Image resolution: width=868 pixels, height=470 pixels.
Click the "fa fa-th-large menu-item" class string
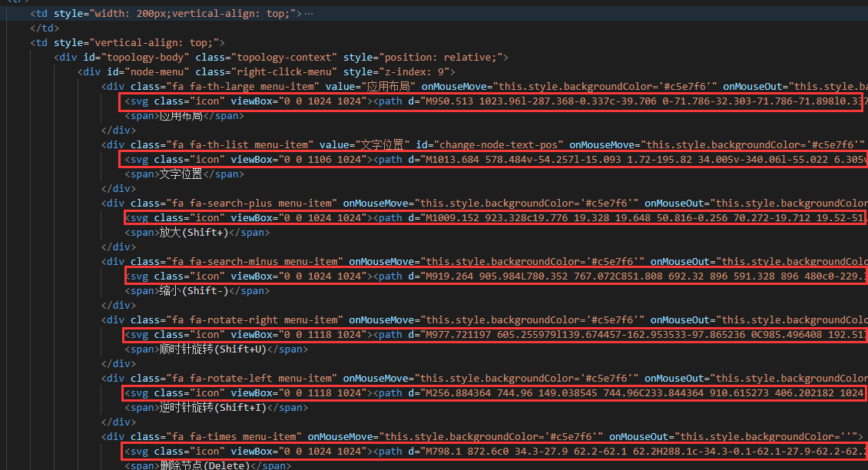click(243, 86)
